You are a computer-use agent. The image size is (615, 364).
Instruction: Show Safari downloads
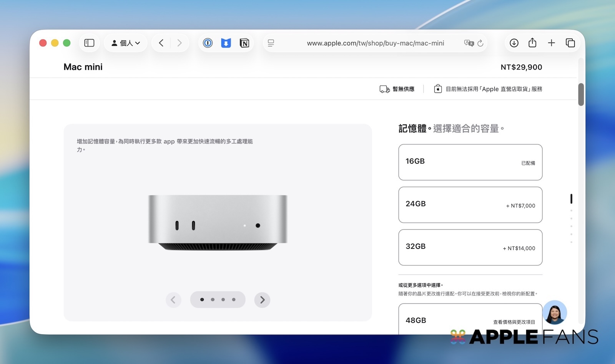pyautogui.click(x=514, y=43)
